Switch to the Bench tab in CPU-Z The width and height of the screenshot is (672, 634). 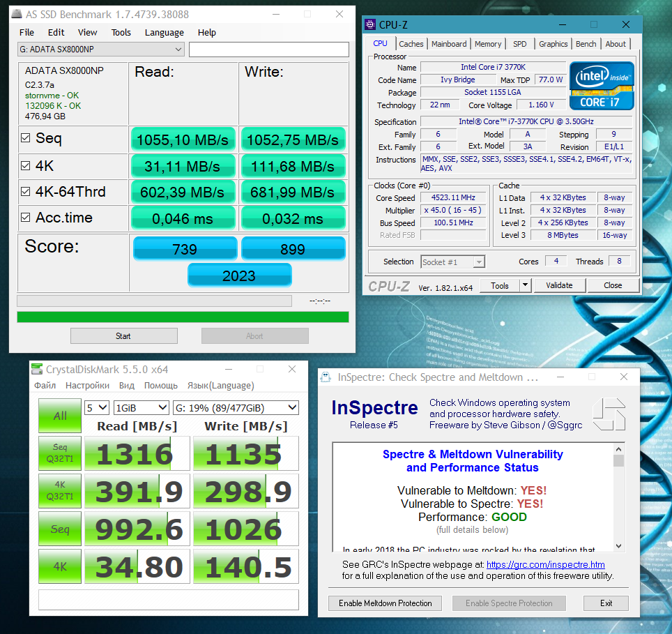click(x=586, y=44)
